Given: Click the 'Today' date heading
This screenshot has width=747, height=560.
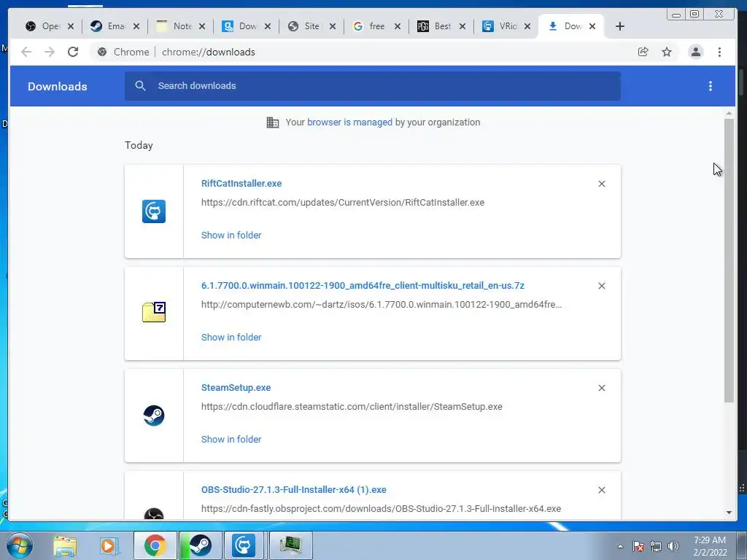Looking at the screenshot, I should [139, 145].
